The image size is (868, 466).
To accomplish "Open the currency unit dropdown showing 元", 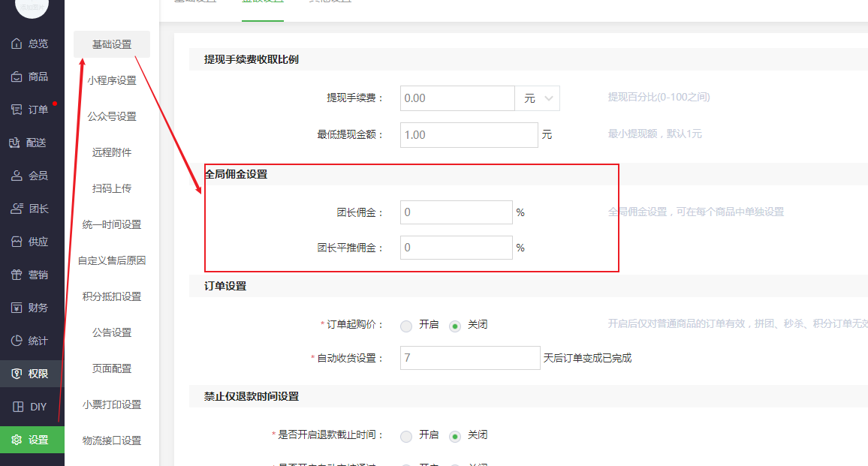I will point(538,98).
